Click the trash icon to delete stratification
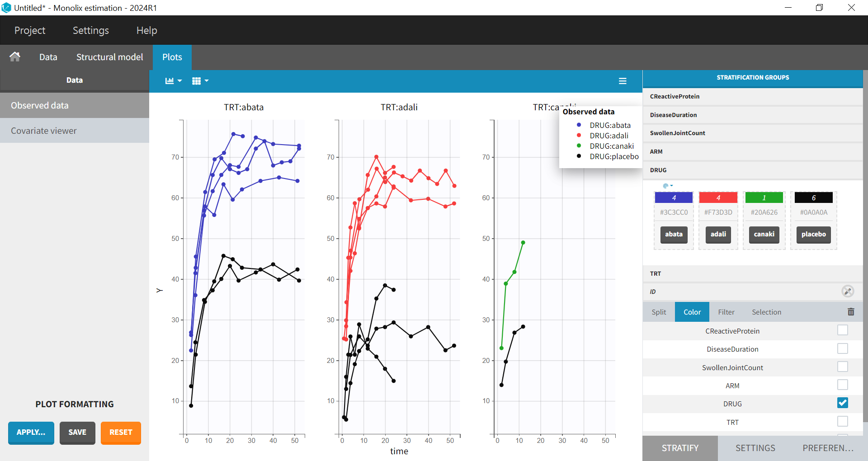 (851, 312)
